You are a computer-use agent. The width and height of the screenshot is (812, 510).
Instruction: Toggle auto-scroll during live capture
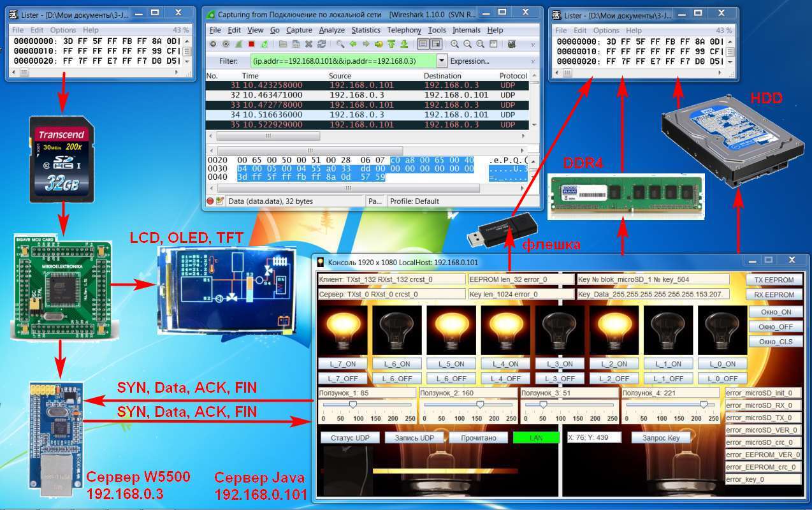coord(436,44)
